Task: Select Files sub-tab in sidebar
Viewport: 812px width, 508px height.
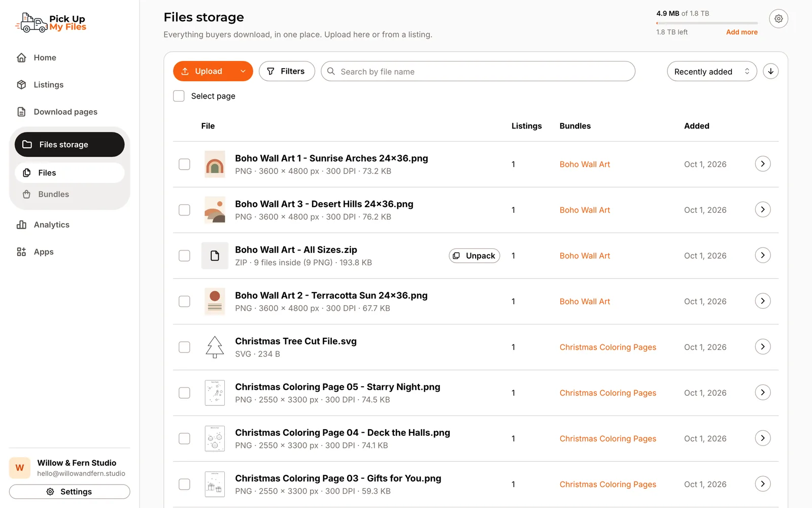Action: click(x=70, y=173)
